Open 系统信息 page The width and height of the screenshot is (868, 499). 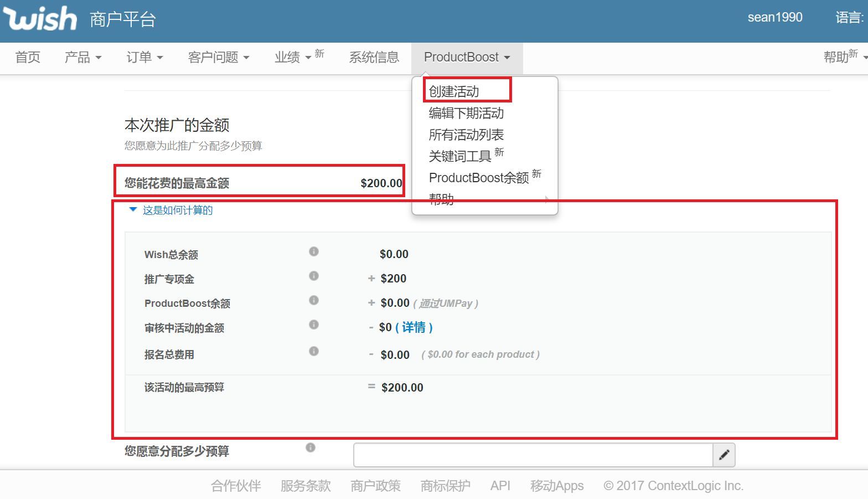click(x=374, y=57)
